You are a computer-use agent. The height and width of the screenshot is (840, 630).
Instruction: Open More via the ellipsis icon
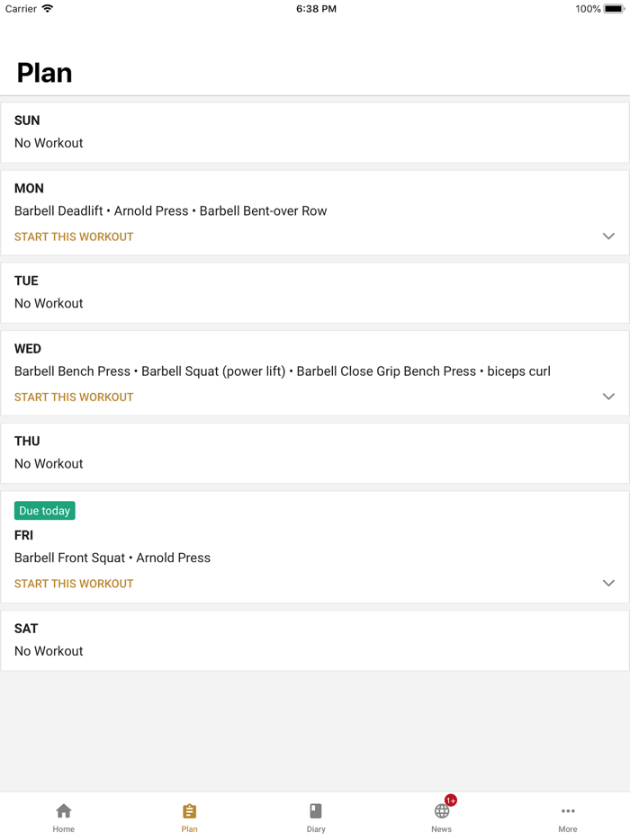tap(568, 811)
